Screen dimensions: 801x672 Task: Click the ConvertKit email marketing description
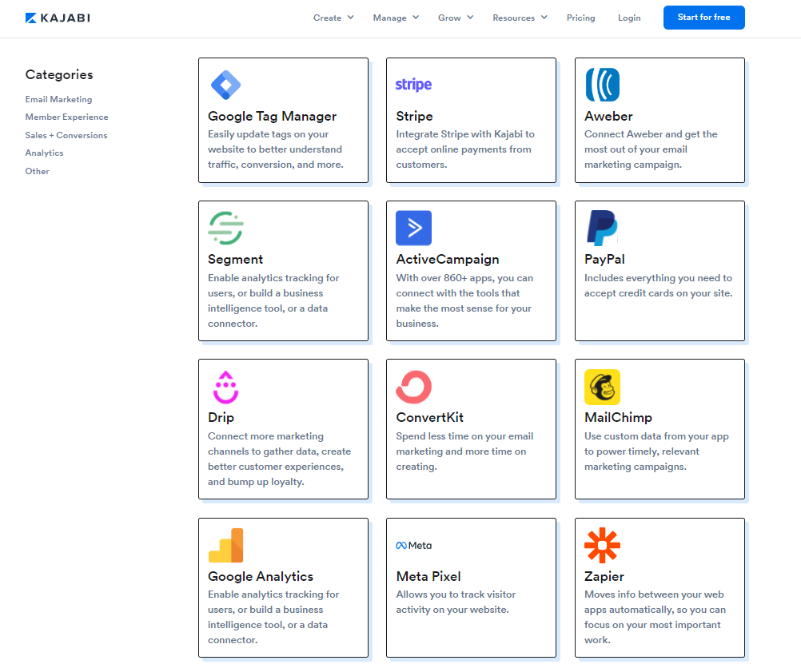464,451
